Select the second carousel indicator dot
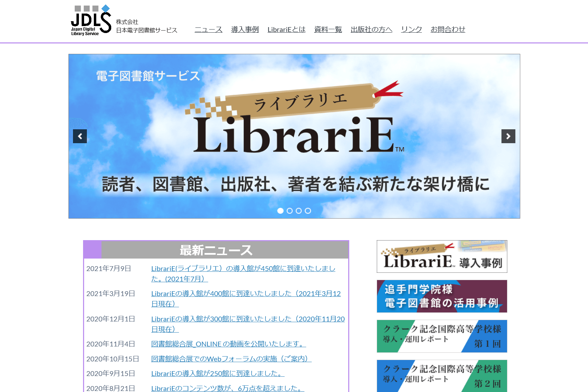This screenshot has height=392, width=588. pos(289,211)
